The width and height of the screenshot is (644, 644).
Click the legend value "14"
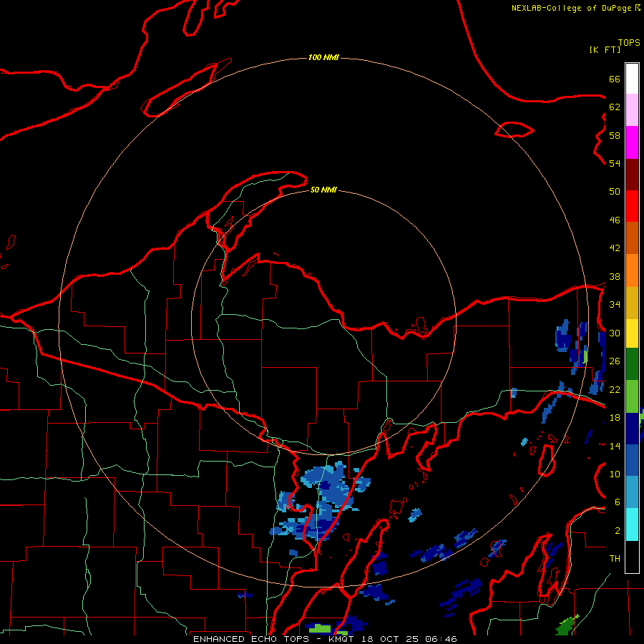(615, 446)
